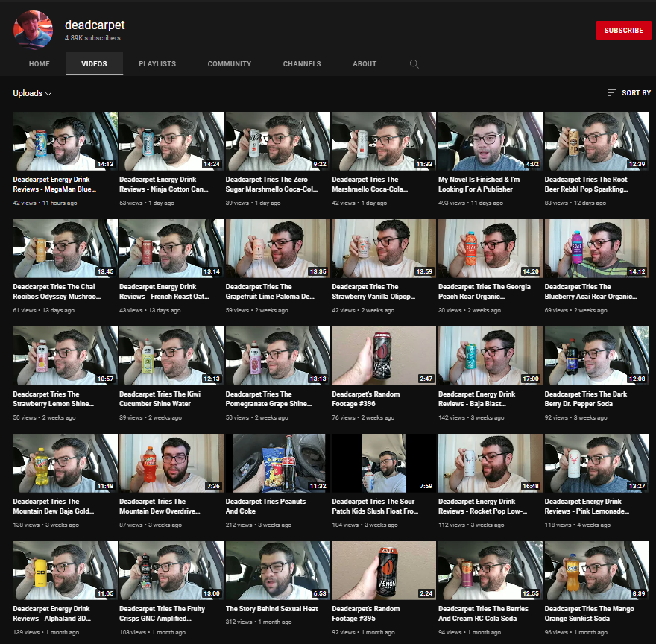Open the Mango Orange Sunkist Soda thumbnail
Screen dimensions: 656x644
596,570
